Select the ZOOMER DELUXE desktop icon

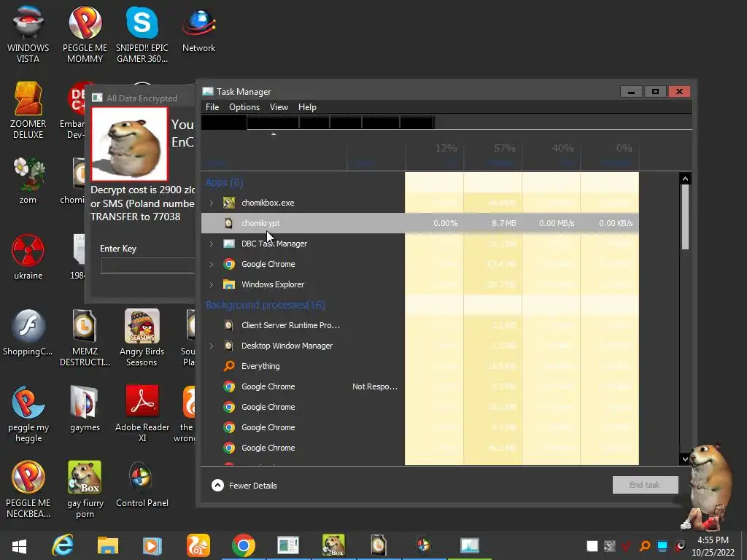[x=28, y=111]
